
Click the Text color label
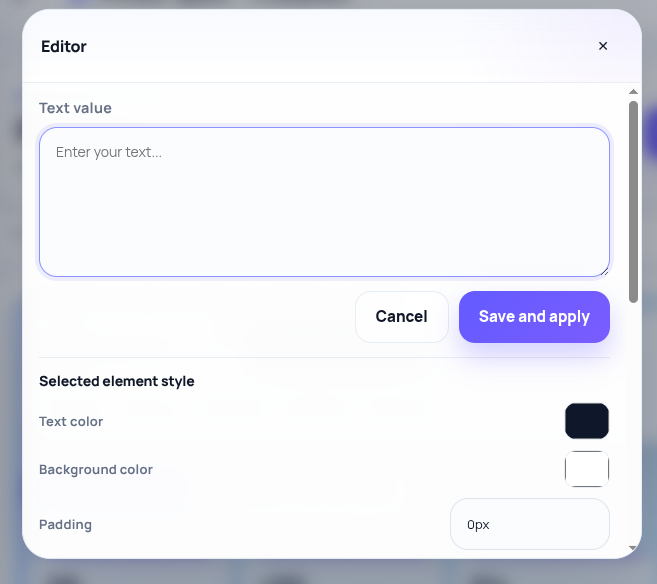71,421
